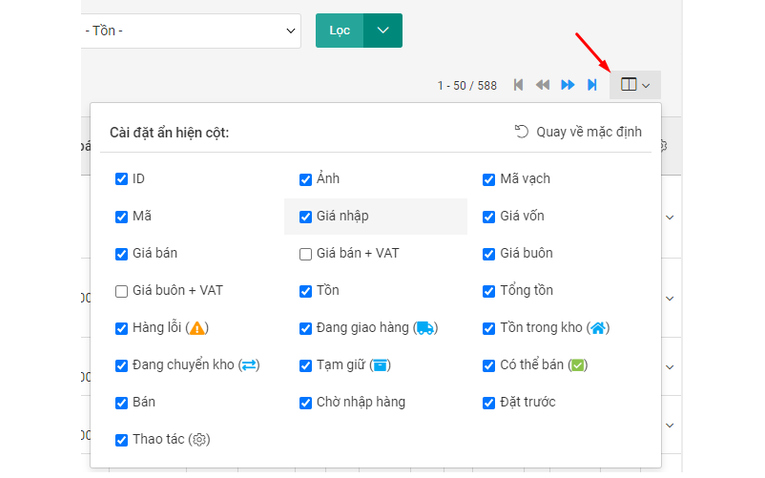Go to first page of results
765x478 pixels.
pos(518,85)
